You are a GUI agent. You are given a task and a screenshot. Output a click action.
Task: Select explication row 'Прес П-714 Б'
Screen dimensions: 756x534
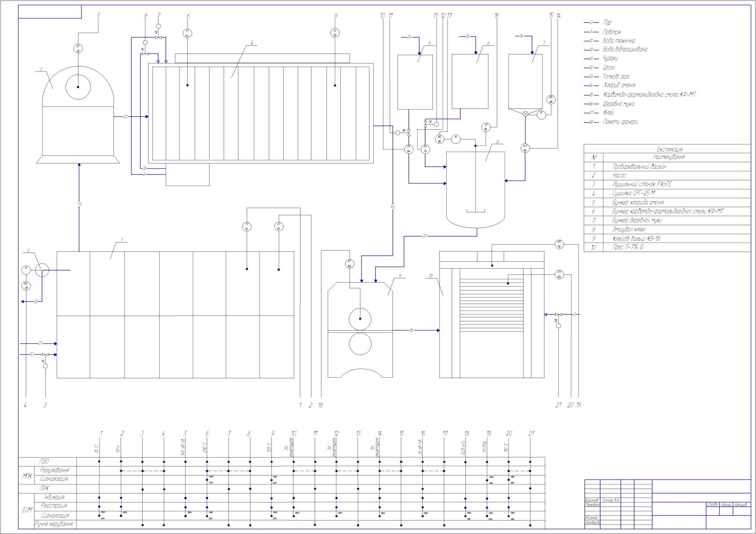pos(667,247)
